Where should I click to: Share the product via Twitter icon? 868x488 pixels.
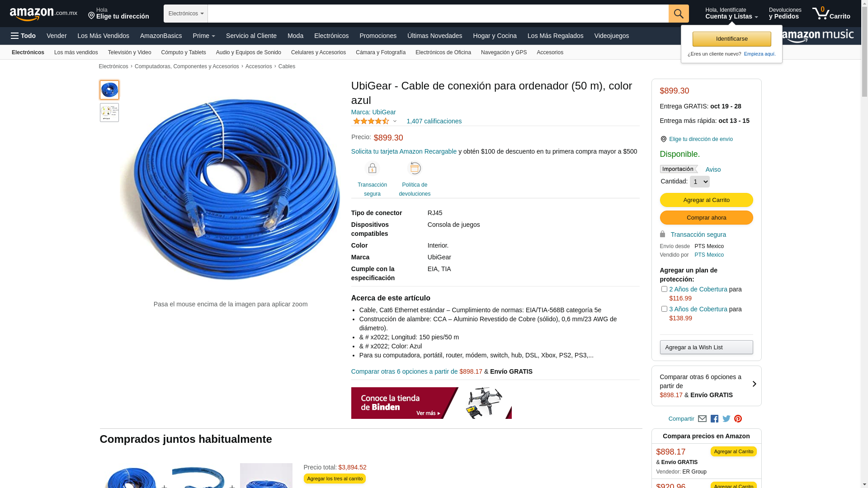tap(726, 419)
